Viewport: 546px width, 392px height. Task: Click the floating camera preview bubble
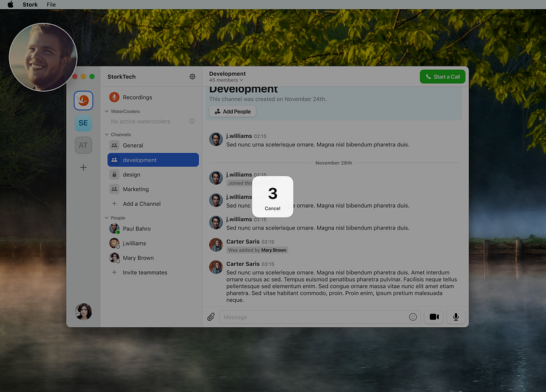pyautogui.click(x=43, y=57)
